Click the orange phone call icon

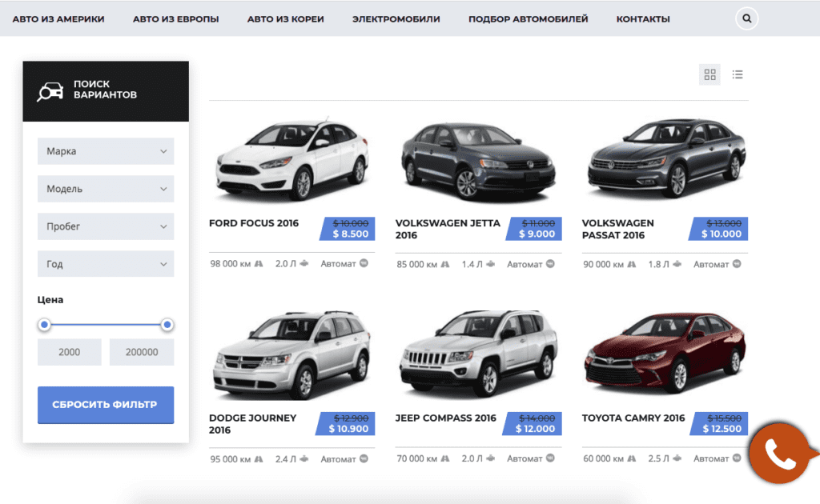779,454
